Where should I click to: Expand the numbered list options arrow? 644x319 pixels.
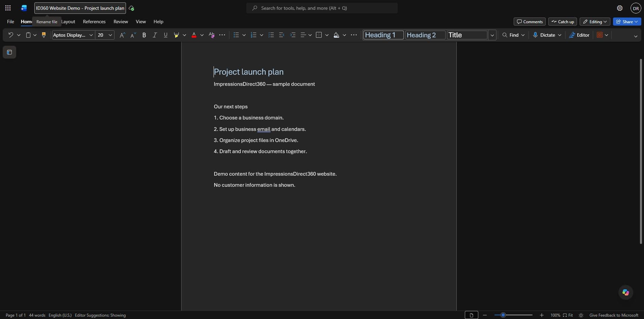point(261,35)
